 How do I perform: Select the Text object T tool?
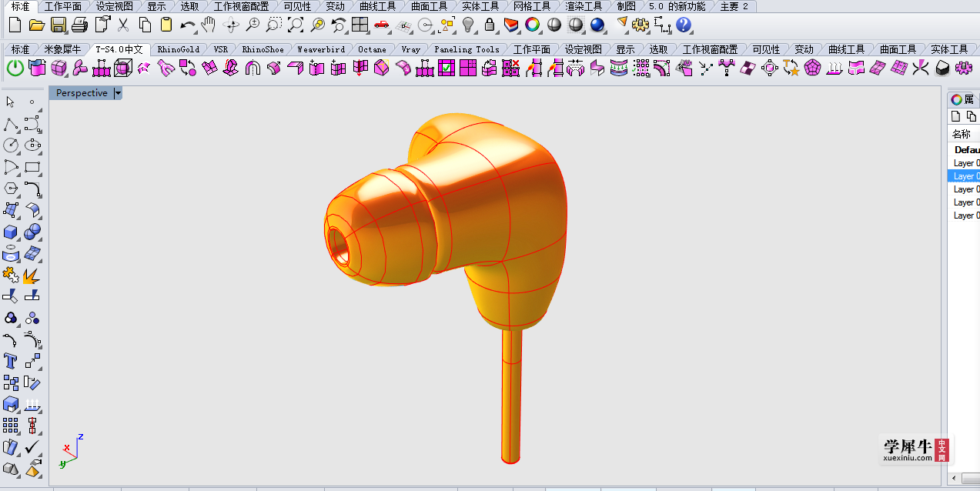tap(11, 361)
